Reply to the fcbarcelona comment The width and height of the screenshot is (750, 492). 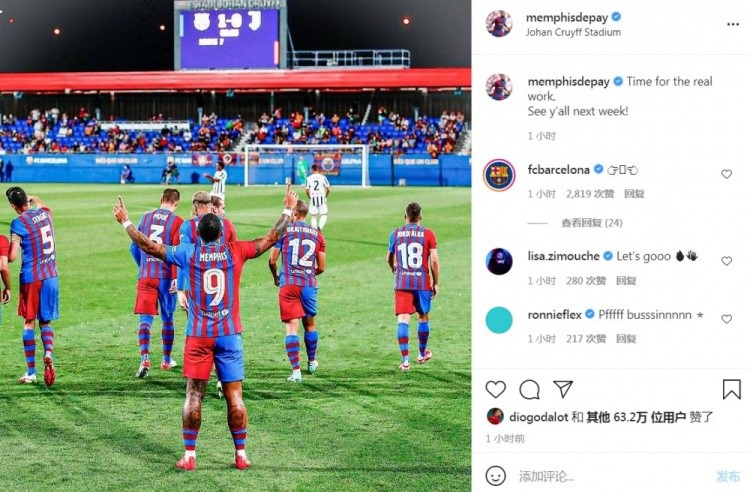click(x=634, y=194)
